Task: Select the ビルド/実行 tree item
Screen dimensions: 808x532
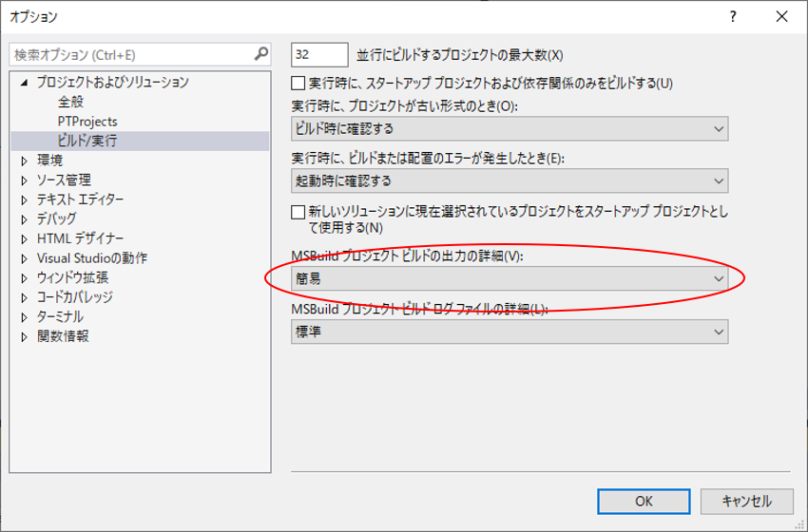Action: tap(87, 142)
